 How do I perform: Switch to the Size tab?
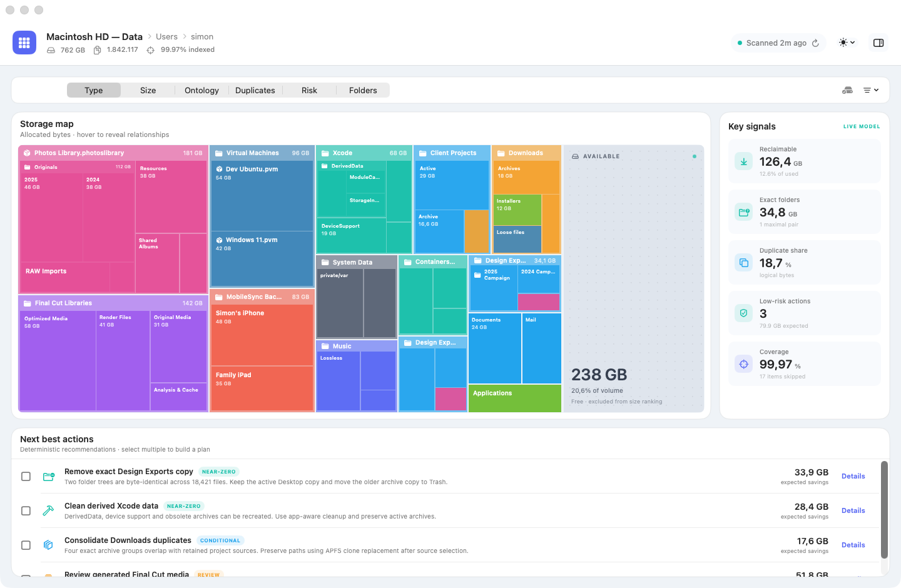coord(148,91)
